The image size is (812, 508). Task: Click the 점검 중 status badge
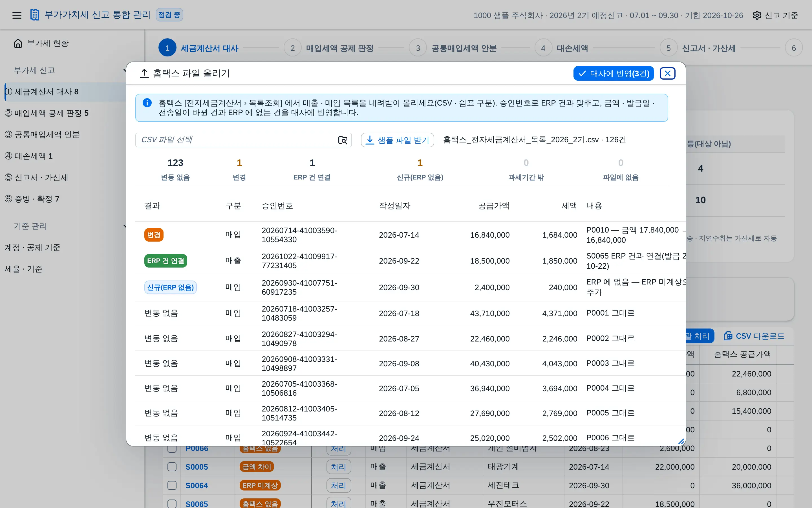coord(169,15)
